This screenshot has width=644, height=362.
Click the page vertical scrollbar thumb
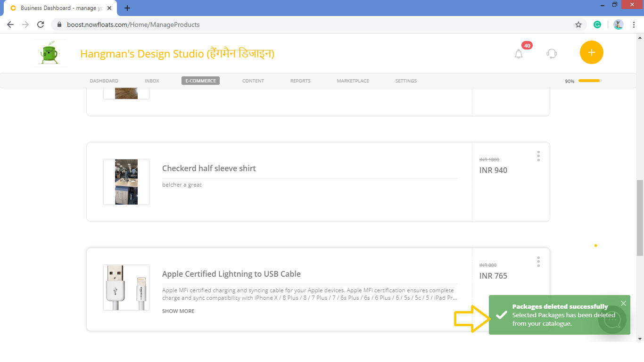(x=640, y=218)
